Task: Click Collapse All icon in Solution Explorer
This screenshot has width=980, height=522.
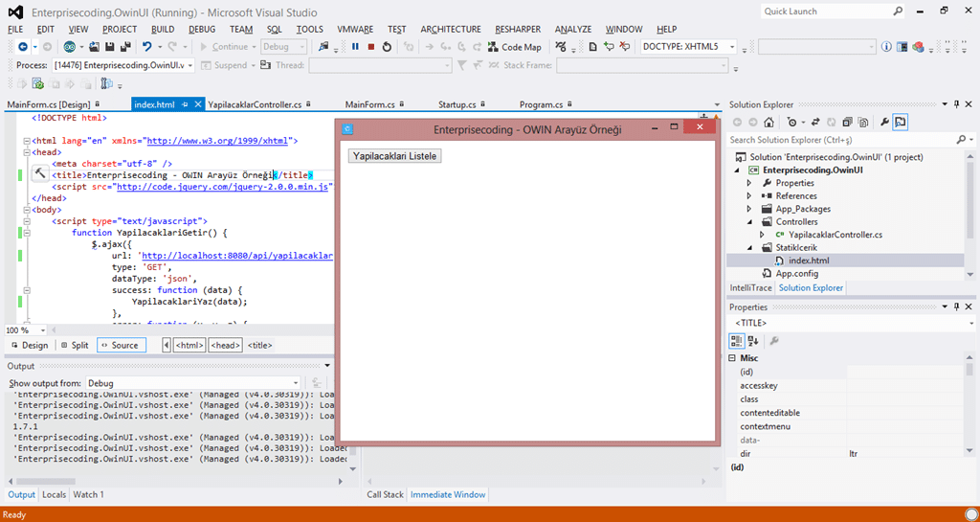Action: point(847,123)
